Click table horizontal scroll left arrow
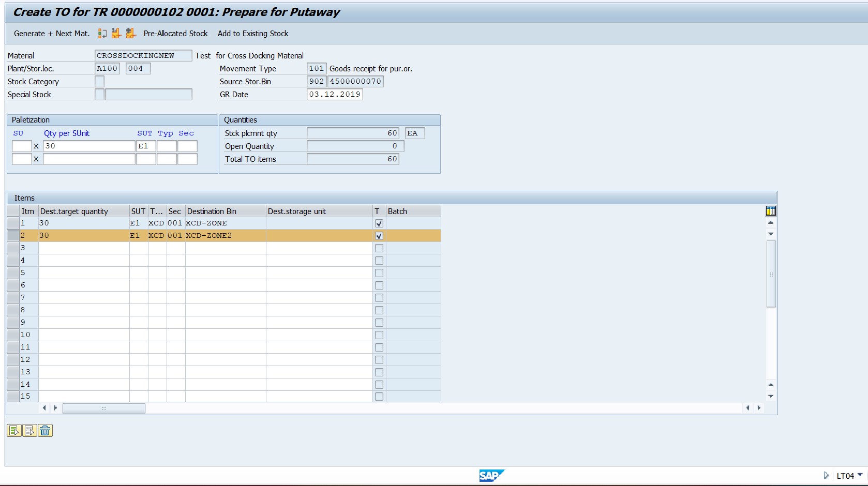Screen dimensions: 868x486 coord(44,408)
